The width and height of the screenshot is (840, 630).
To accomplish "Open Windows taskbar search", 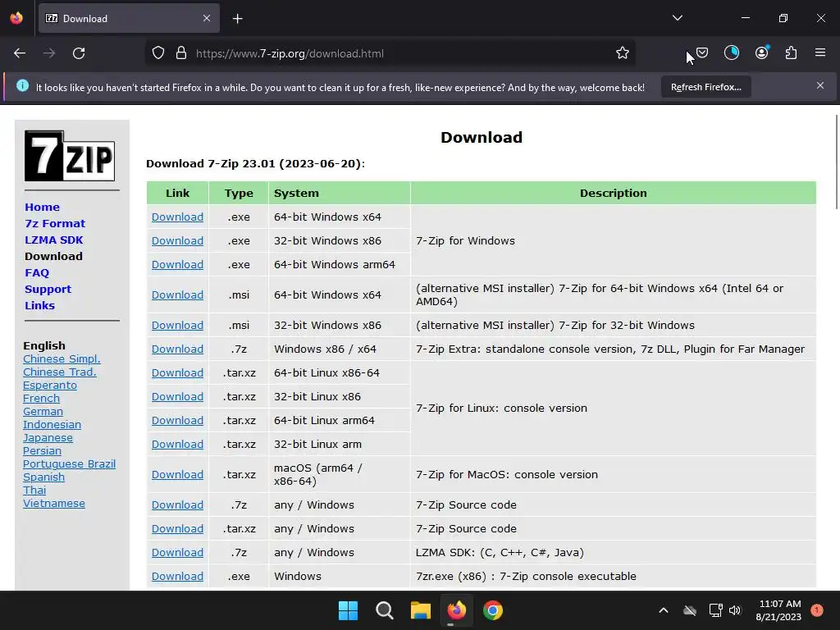I will point(385,610).
